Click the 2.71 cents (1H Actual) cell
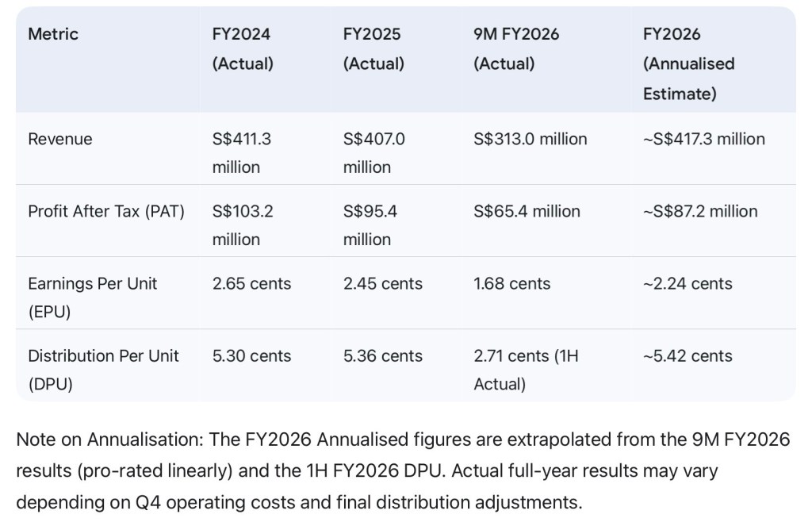812x522 pixels. (x=526, y=370)
